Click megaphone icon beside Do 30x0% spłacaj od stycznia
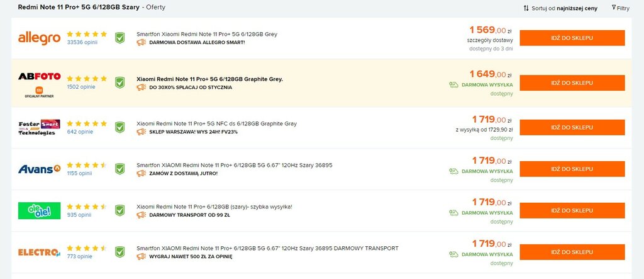The height and width of the screenshot is (279, 644). click(x=142, y=88)
